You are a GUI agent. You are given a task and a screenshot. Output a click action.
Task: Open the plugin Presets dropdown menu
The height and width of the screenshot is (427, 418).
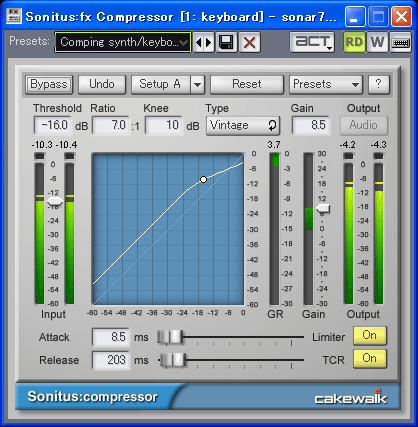tap(326, 84)
